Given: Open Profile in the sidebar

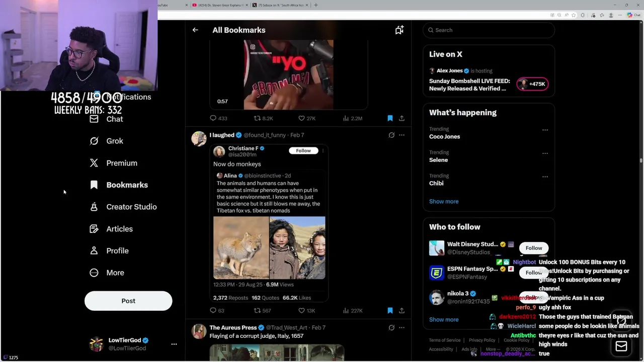Looking at the screenshot, I should [109, 251].
